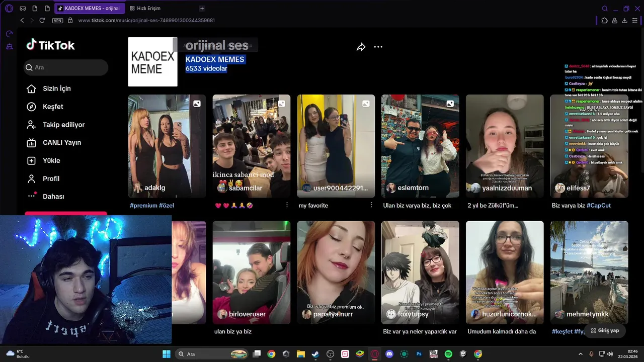Viewport: 644px width, 362px height.
Task: Open Discord from taskbar
Action: [389, 354]
